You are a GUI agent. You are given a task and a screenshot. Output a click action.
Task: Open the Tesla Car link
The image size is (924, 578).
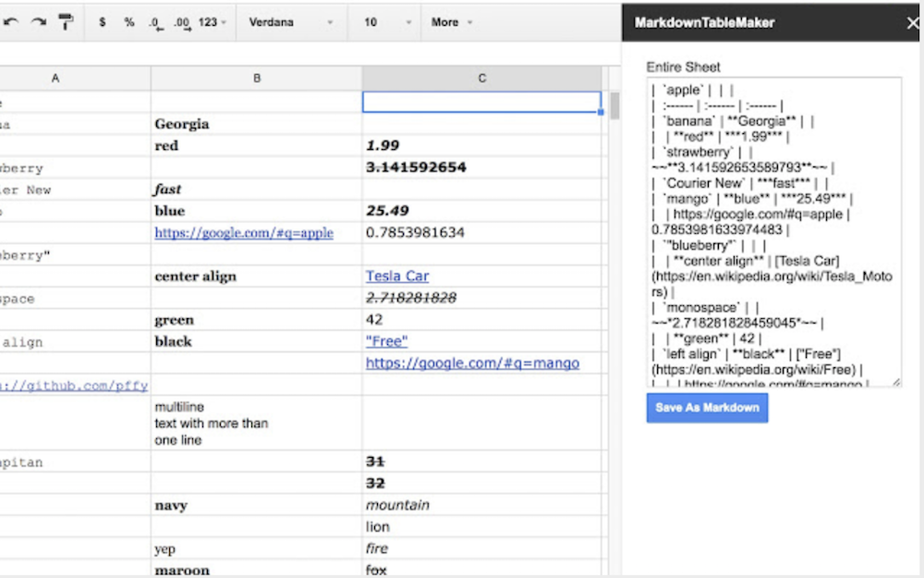coord(397,277)
